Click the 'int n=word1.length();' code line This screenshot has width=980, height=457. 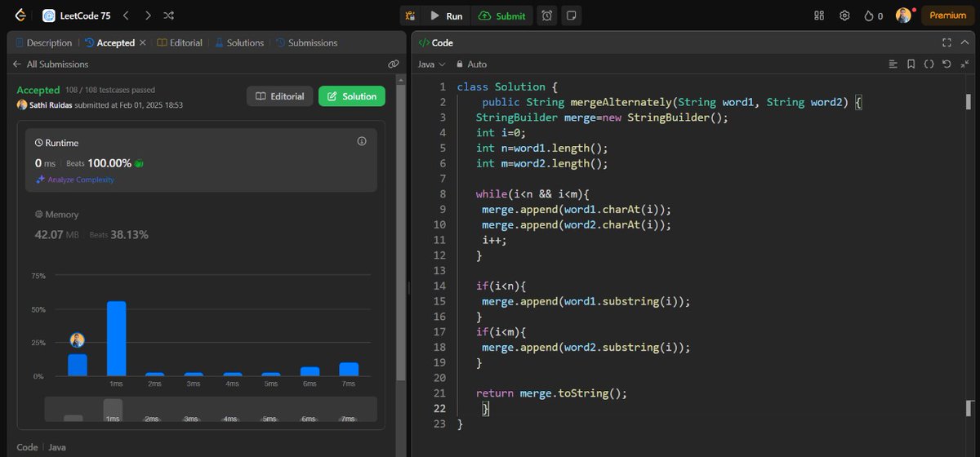click(x=542, y=148)
